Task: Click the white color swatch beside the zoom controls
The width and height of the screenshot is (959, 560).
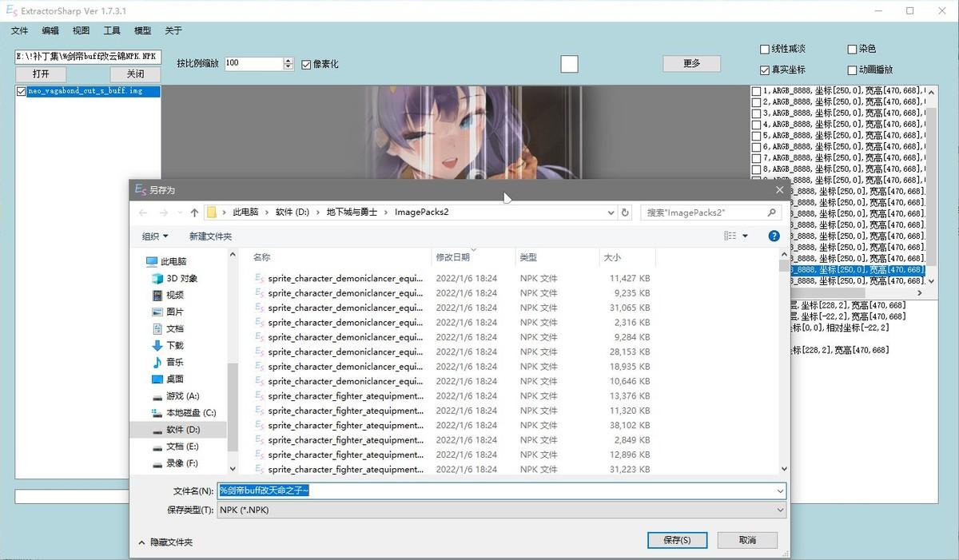Action: click(569, 63)
